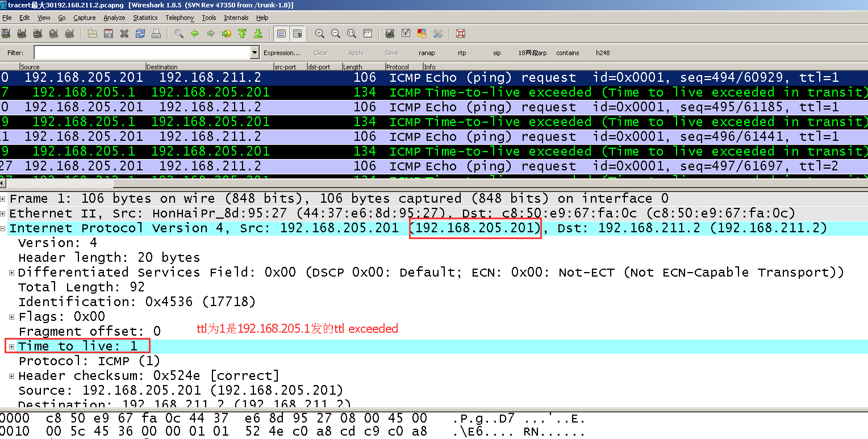The width and height of the screenshot is (868, 439).
Task: Zoom in on packet text icon
Action: pos(320,34)
